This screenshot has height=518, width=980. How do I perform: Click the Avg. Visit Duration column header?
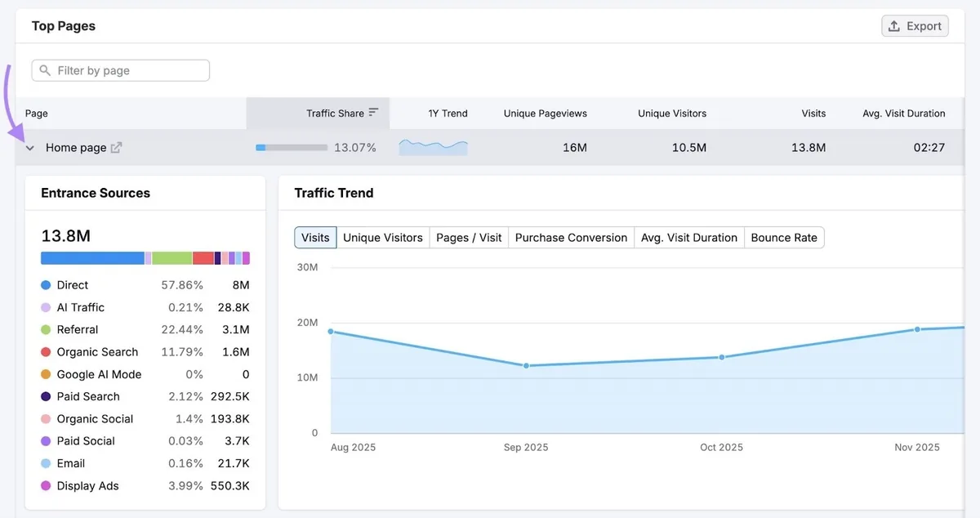point(904,113)
